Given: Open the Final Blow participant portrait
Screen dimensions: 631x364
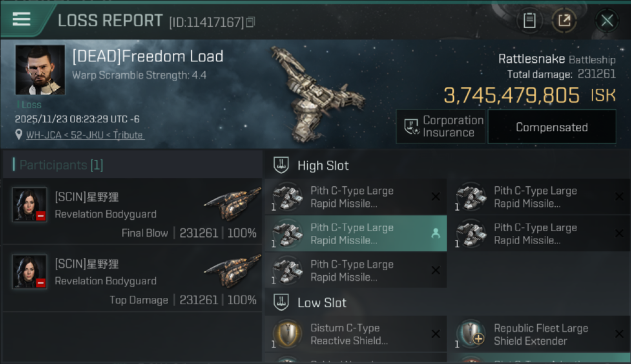Looking at the screenshot, I should pyautogui.click(x=30, y=205).
